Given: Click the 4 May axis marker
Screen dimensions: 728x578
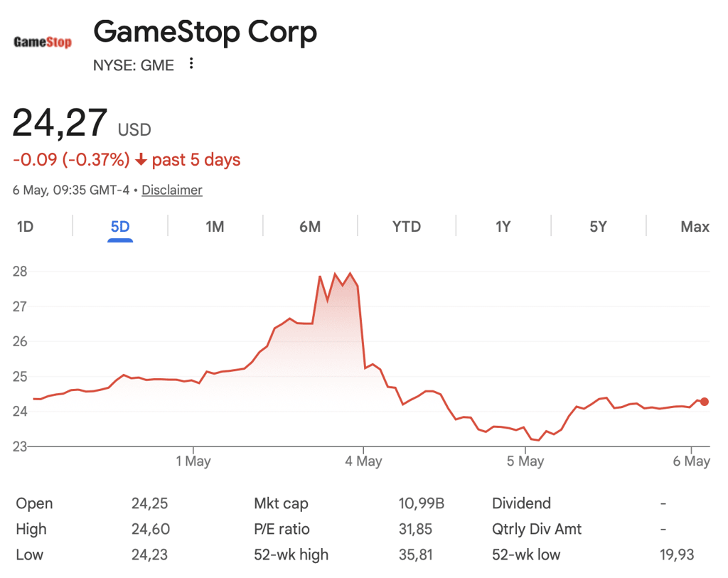Looking at the screenshot, I should point(363,461).
